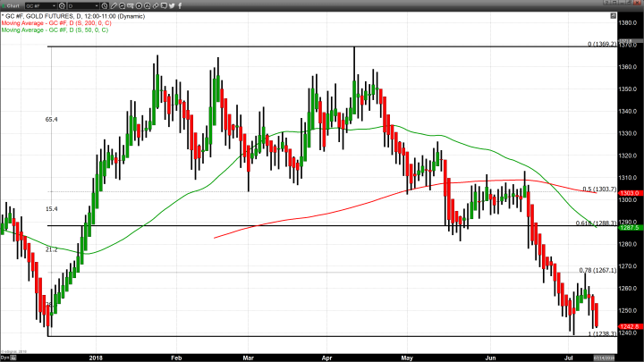
Task: Open the speech bubble chat icon
Action: 163,6
